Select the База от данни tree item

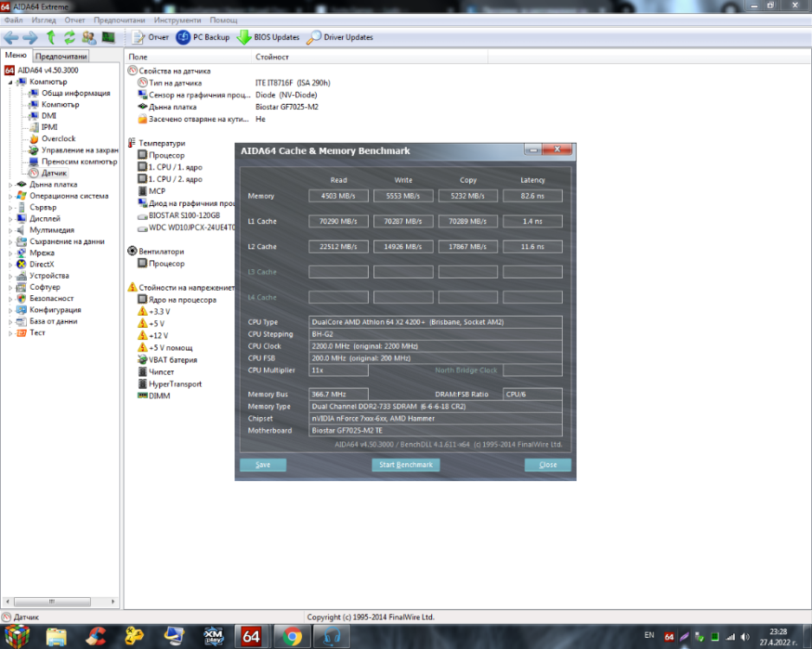coord(54,321)
